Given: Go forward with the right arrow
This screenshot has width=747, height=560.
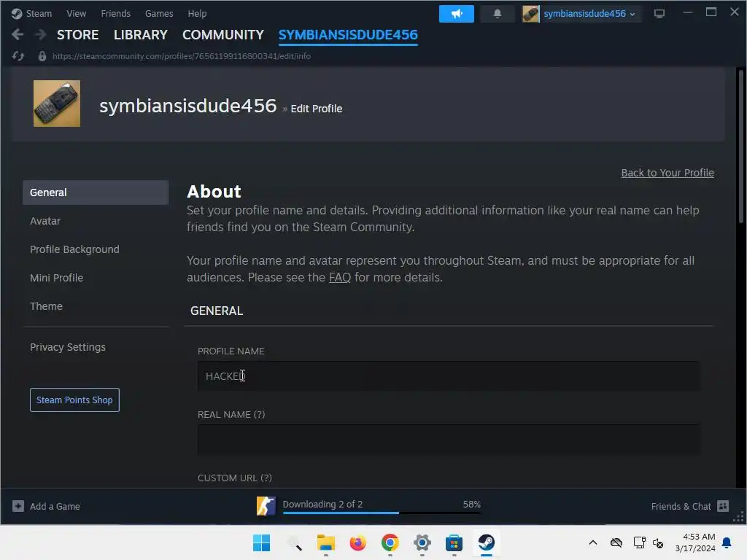Looking at the screenshot, I should 41,35.
